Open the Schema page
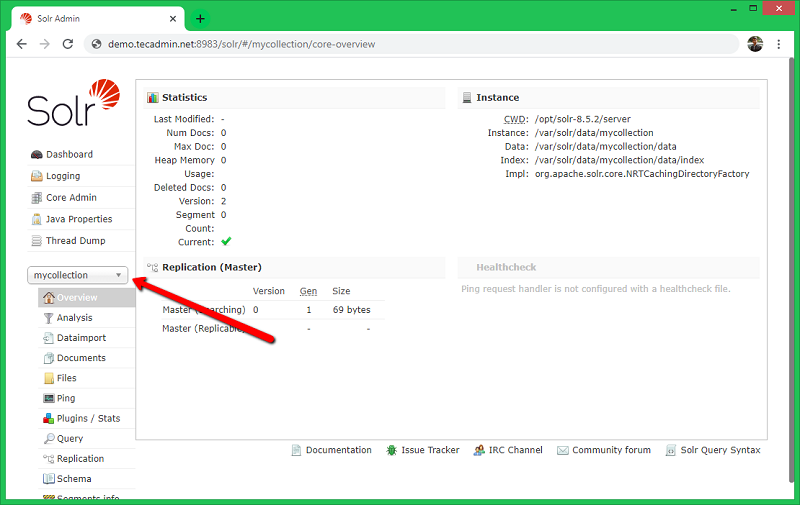 point(74,479)
